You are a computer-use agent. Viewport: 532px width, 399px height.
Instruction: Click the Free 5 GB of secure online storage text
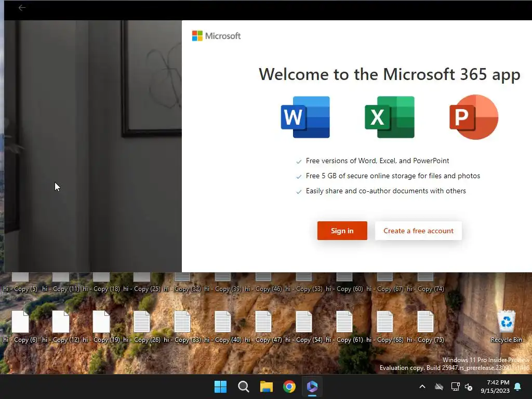pos(393,176)
